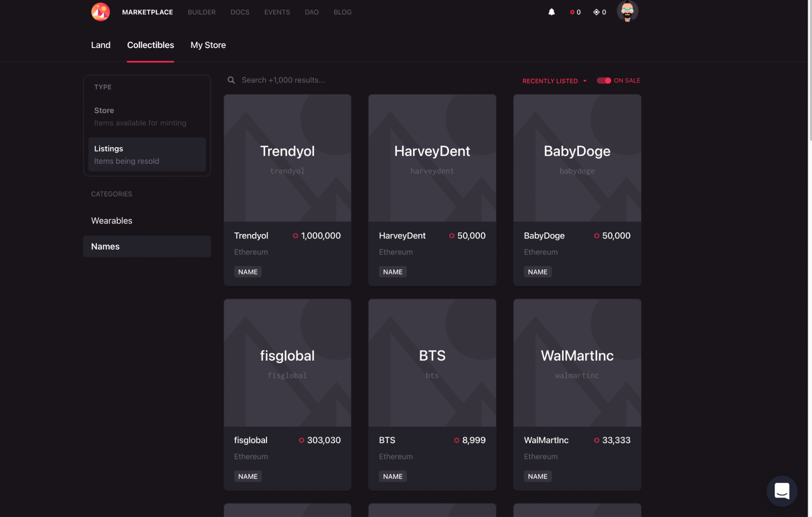Screen dimensions: 812x517
Task: Open DAO in the top navigation
Action: [x=312, y=12]
